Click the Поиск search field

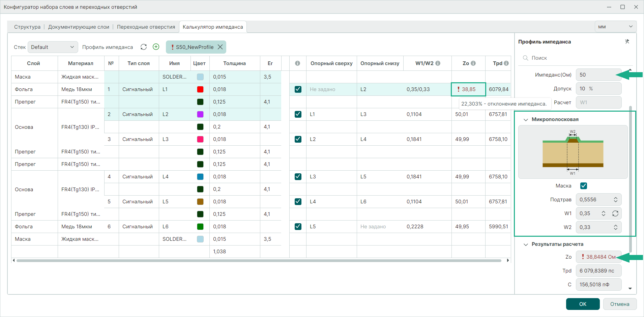573,58
